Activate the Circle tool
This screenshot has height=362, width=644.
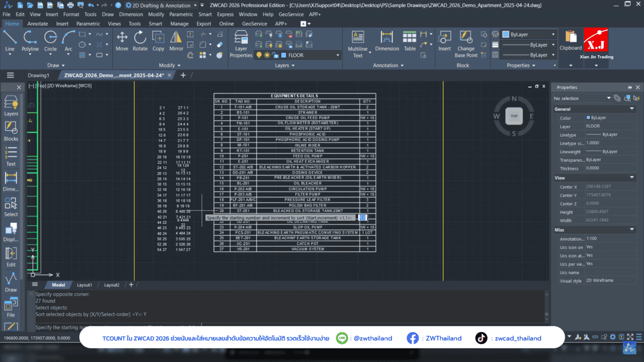coord(50,40)
